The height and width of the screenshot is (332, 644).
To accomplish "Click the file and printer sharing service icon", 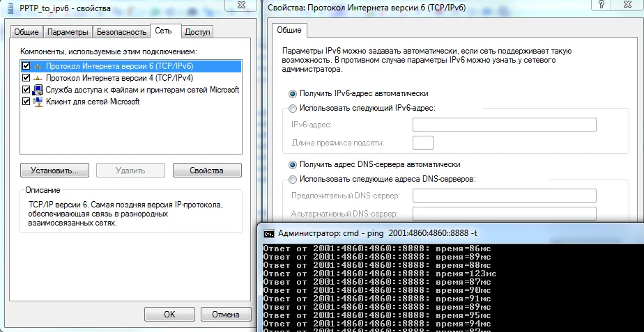I will (38, 90).
